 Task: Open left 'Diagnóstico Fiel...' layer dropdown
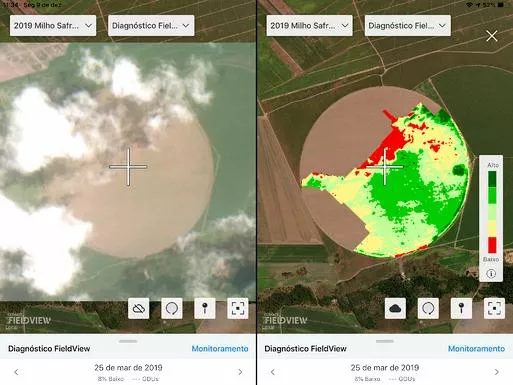coord(151,26)
